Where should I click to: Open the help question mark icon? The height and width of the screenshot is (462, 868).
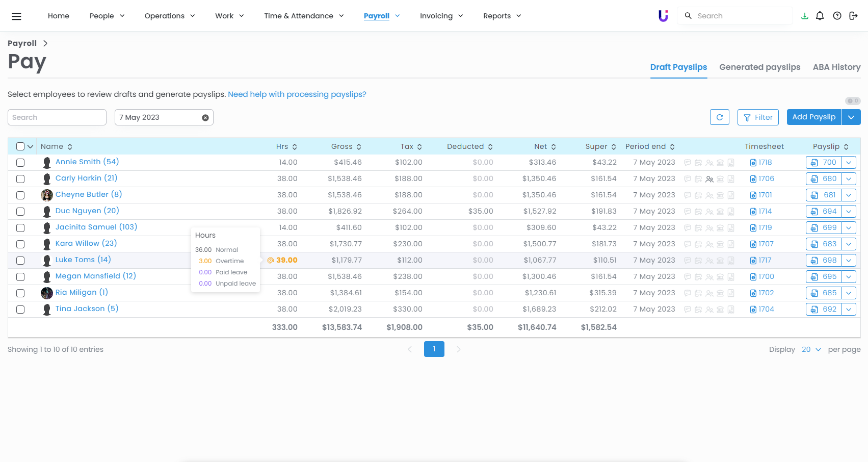[x=837, y=16]
